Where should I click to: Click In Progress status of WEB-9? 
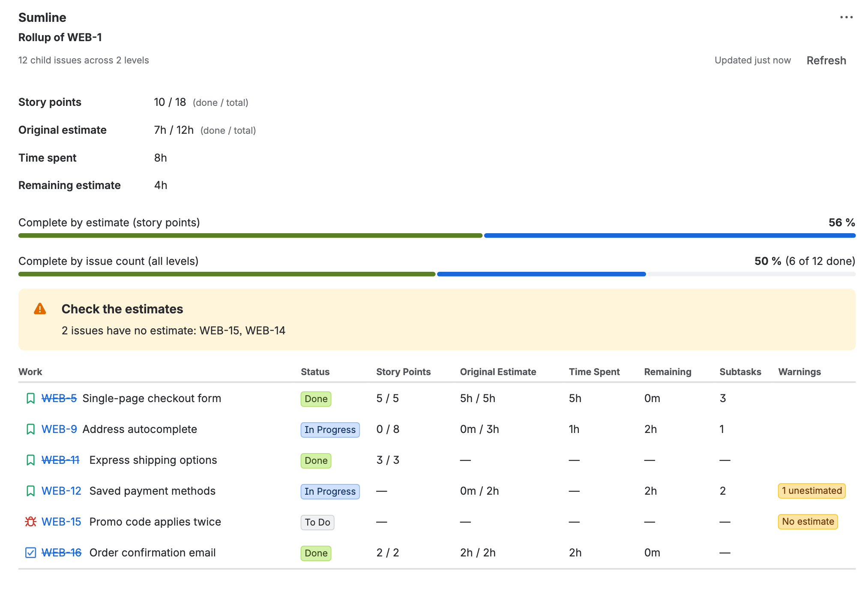tap(330, 430)
